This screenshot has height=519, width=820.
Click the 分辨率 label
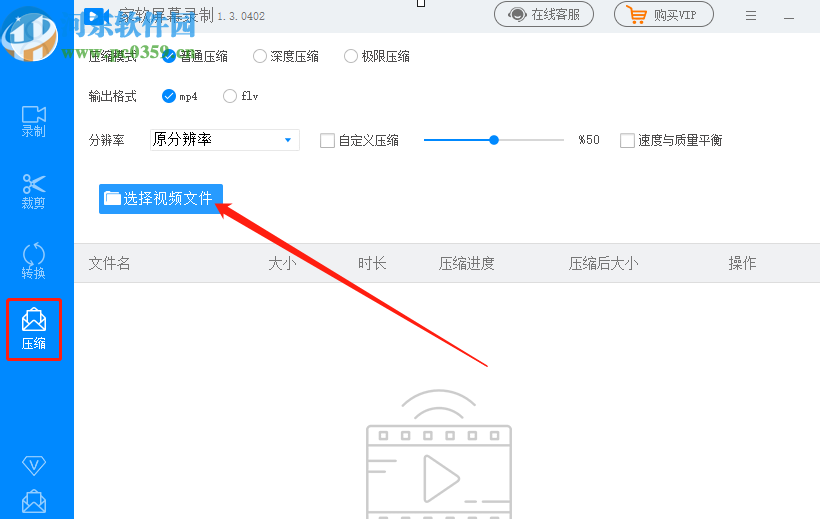click(107, 140)
